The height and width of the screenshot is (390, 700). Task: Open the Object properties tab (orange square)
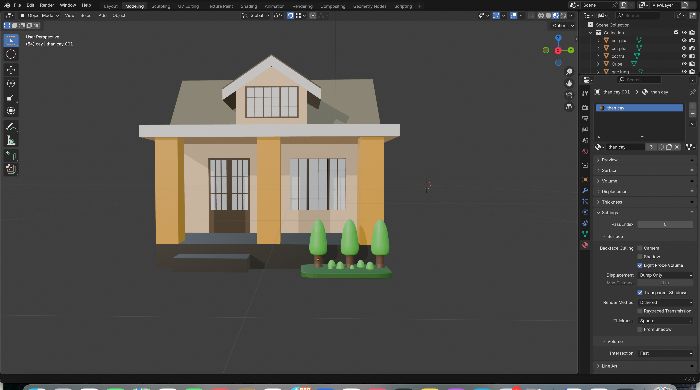(x=585, y=179)
